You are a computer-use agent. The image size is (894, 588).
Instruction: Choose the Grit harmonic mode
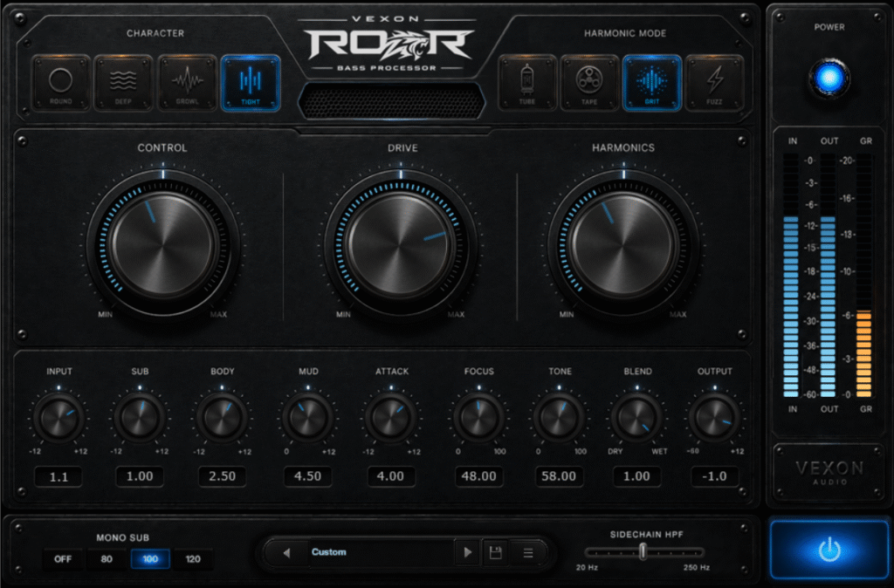(651, 83)
